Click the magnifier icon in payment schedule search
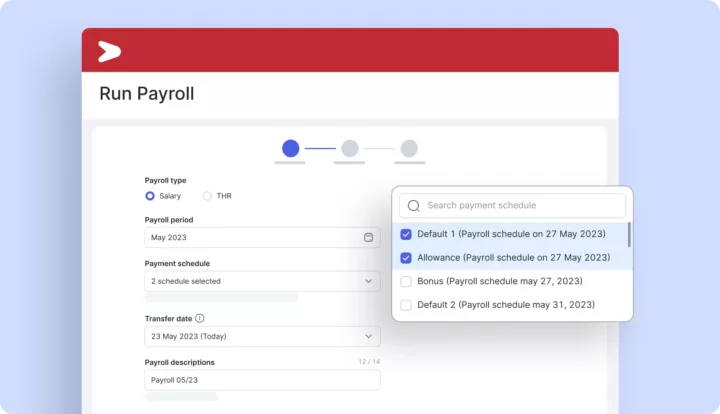 413,206
